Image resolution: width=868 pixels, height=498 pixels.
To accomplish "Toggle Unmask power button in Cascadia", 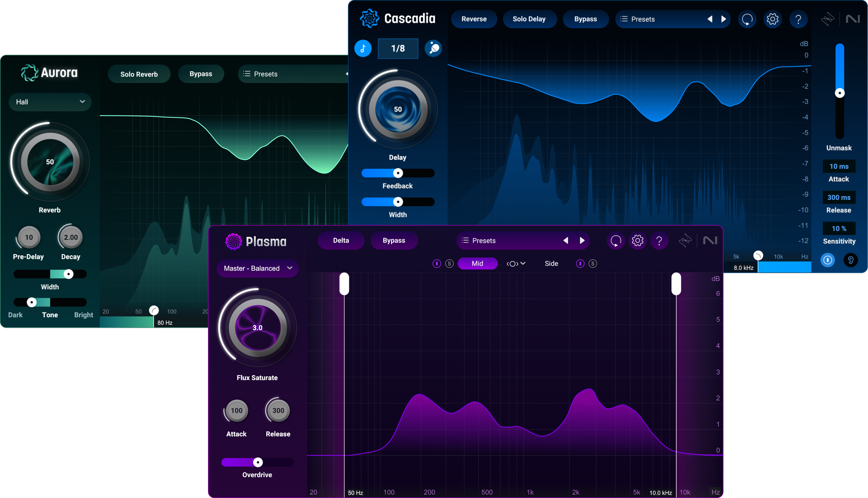I will pyautogui.click(x=828, y=260).
